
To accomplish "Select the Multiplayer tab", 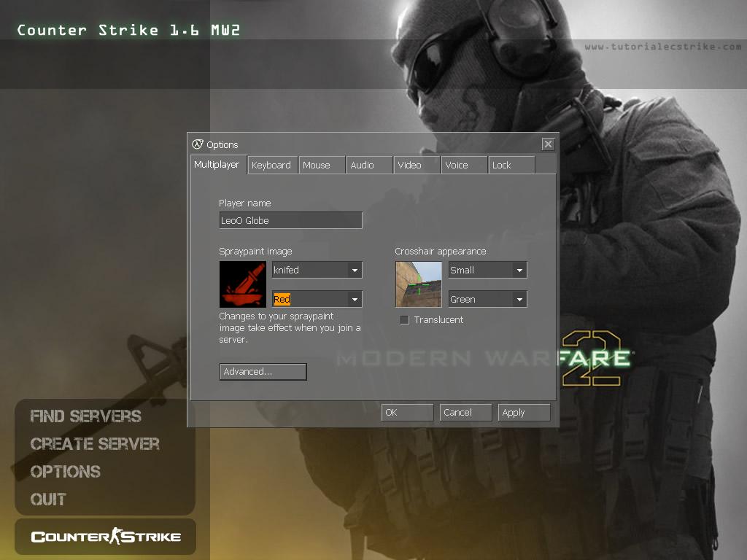I will [219, 165].
